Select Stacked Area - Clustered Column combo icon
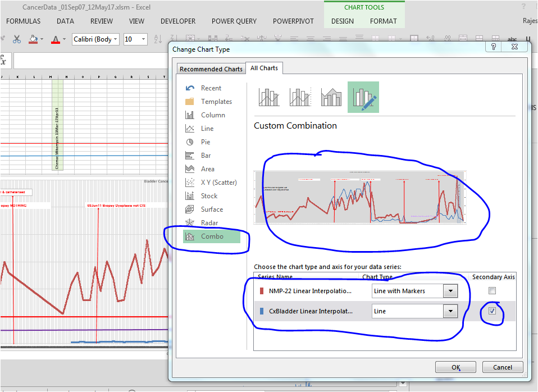 (331, 97)
